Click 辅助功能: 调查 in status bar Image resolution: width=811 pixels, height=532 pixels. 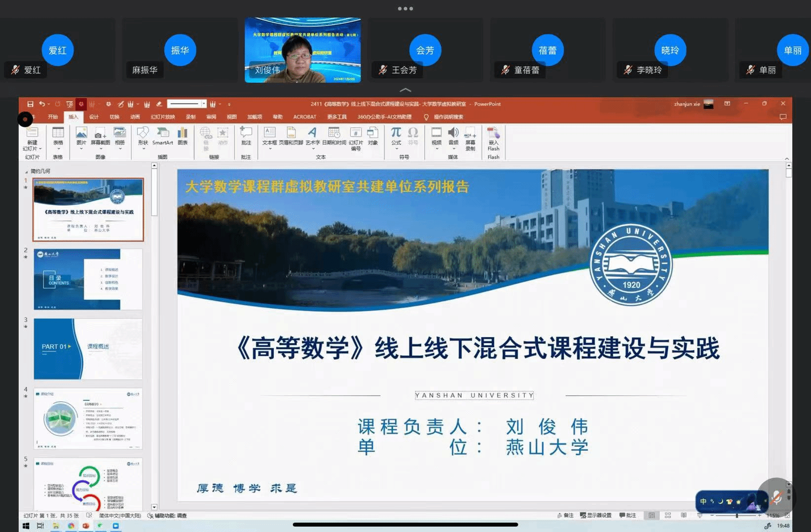[168, 515]
